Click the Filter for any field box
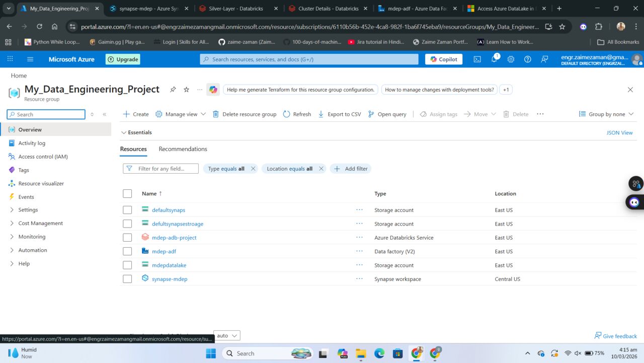Image resolution: width=644 pixels, height=363 pixels. (x=160, y=169)
